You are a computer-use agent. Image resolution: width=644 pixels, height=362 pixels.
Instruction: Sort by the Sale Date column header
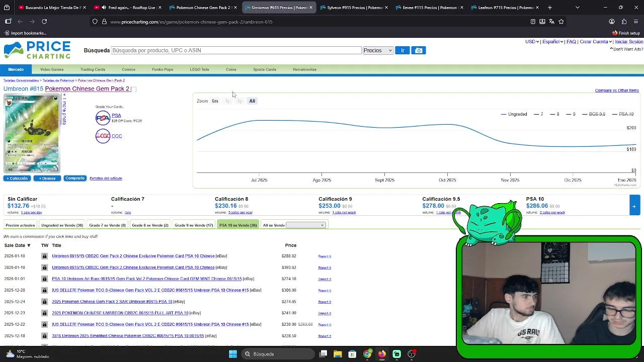[x=18, y=245]
